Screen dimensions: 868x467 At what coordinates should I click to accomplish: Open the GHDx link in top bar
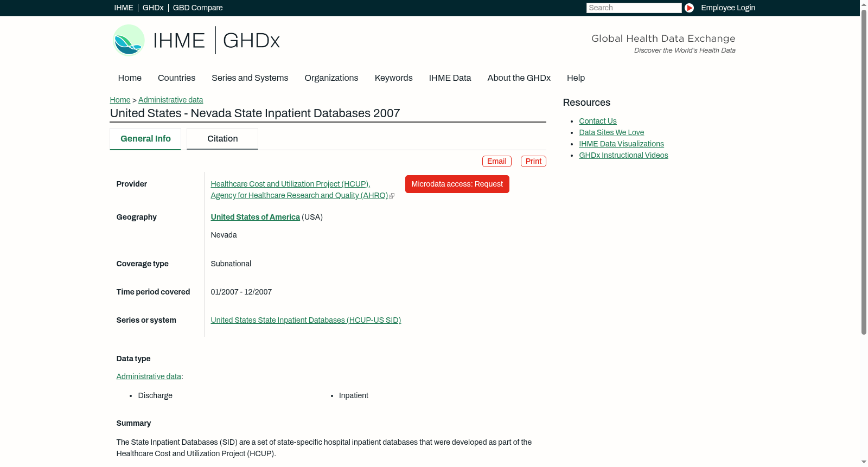pyautogui.click(x=153, y=8)
